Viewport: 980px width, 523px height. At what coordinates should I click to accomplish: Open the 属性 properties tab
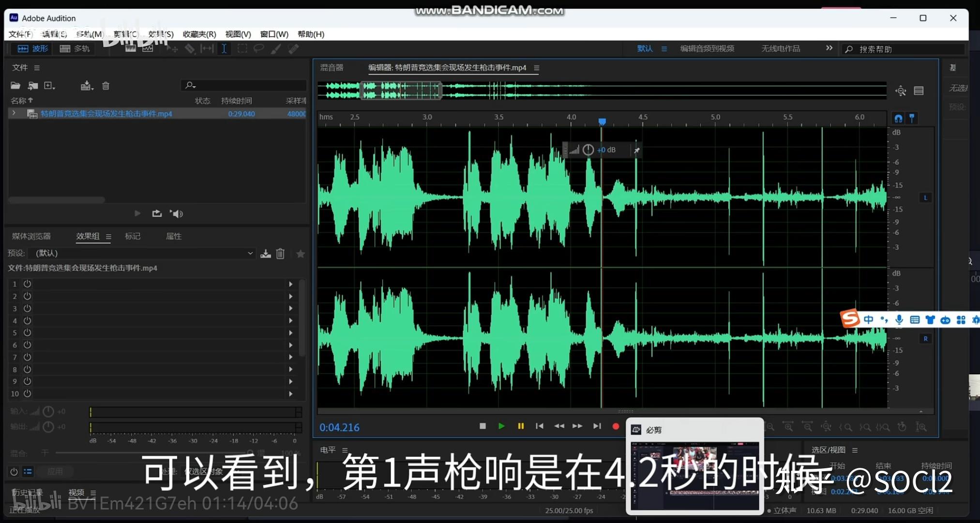pos(174,236)
